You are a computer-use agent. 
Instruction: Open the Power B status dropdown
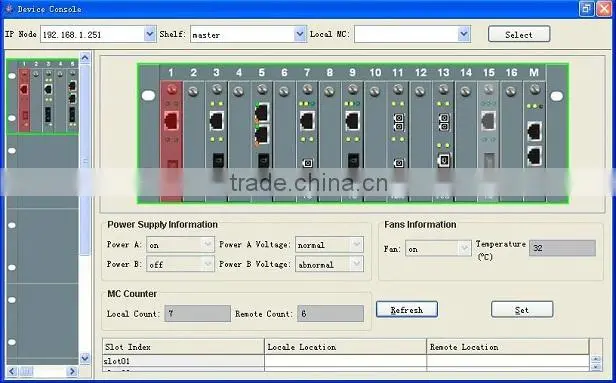point(208,264)
